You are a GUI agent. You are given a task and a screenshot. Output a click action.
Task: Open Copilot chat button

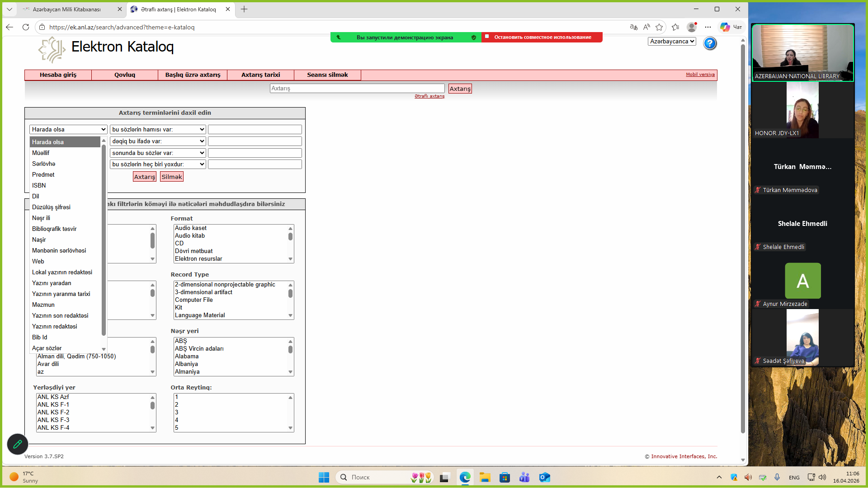pos(731,27)
